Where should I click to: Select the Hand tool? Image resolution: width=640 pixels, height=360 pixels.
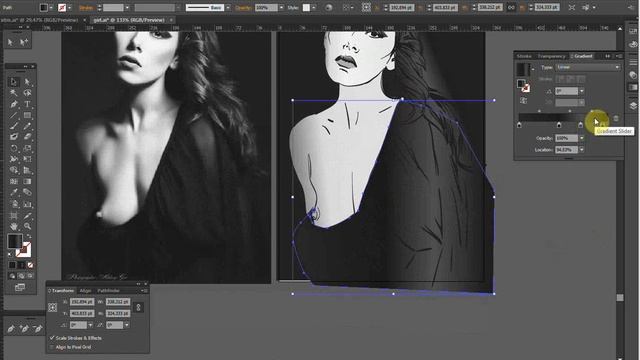13,226
